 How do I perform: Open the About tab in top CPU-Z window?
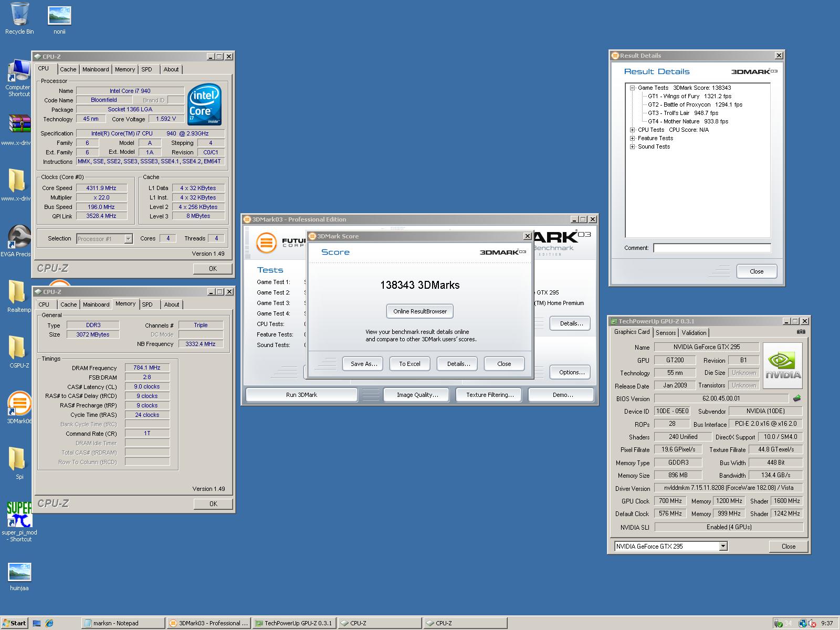(171, 69)
